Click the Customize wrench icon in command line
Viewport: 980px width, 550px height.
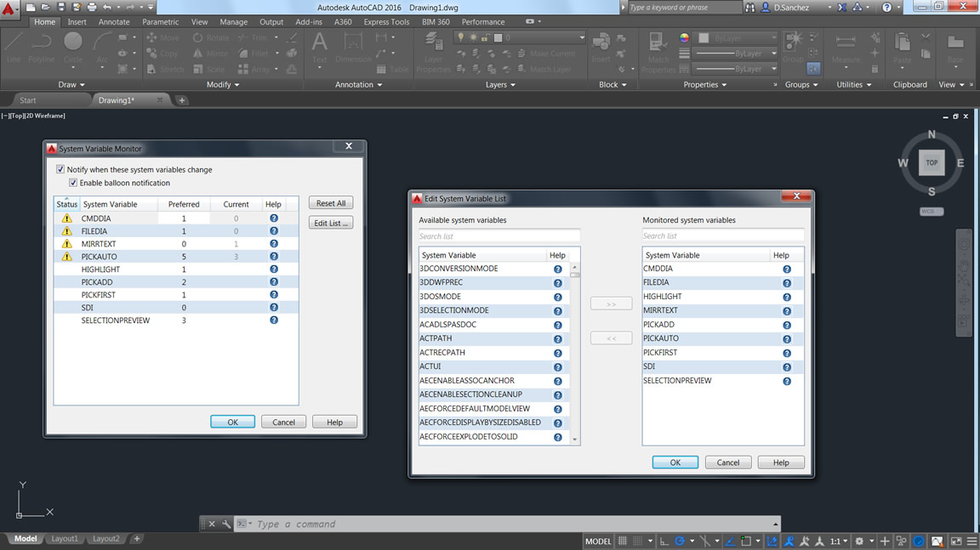point(226,524)
